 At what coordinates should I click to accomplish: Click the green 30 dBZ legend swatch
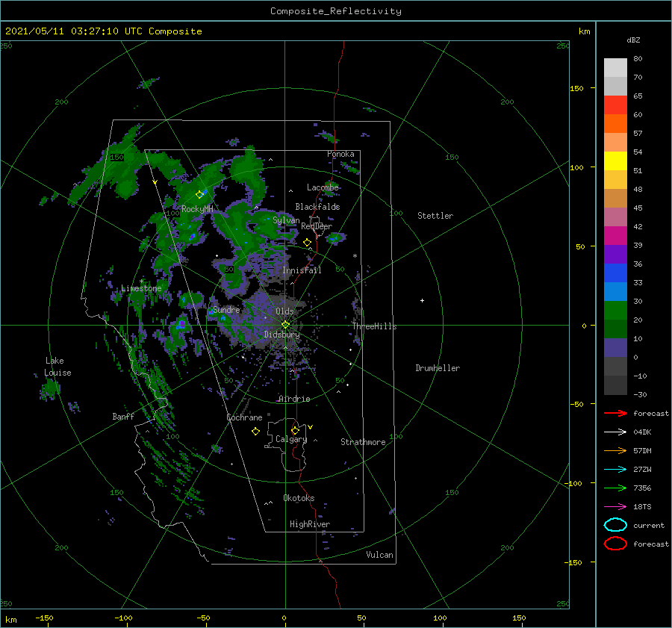point(615,311)
